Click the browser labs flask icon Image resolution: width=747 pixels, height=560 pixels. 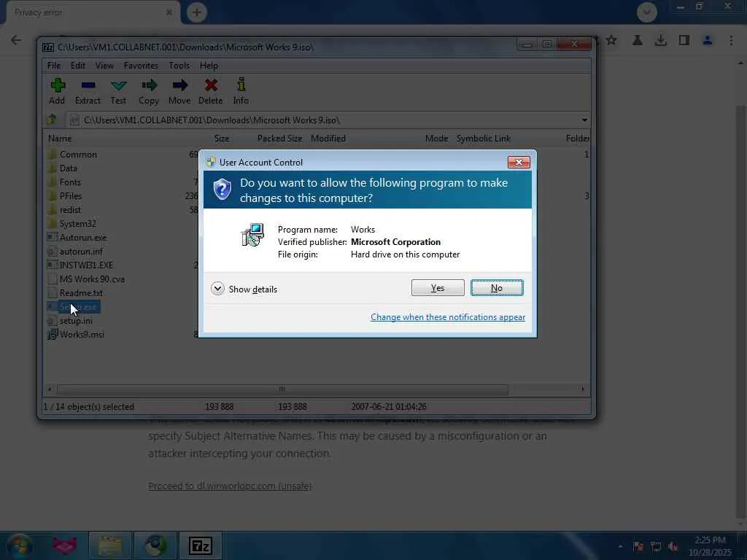pos(637,41)
